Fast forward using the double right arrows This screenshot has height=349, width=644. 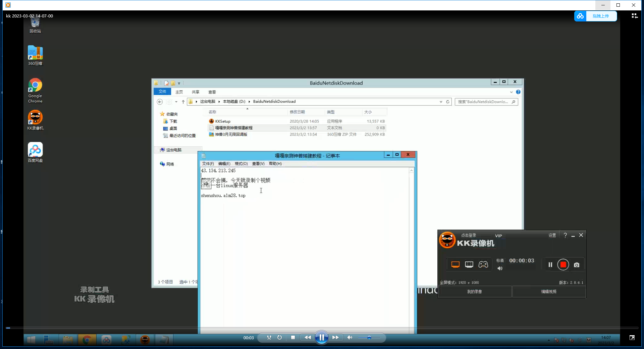(x=335, y=338)
